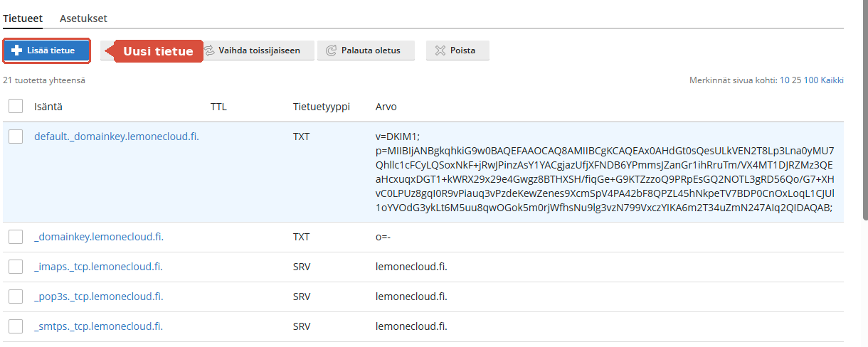Show 25 entries per page
This screenshot has width=868, height=347.
(796, 80)
